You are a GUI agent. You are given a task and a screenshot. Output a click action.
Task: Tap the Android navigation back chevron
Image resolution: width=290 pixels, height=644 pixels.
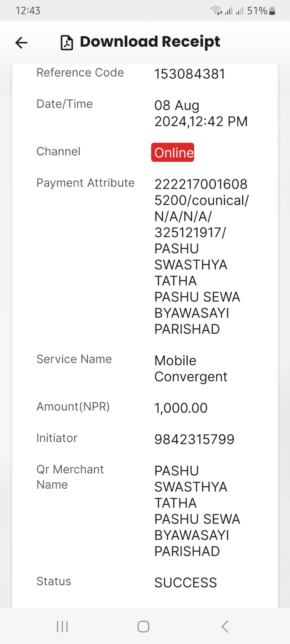(225, 626)
